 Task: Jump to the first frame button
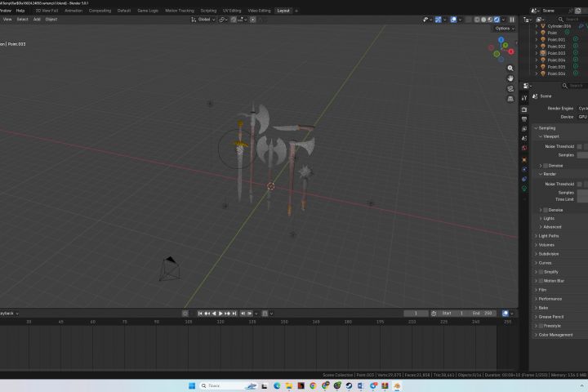(x=200, y=314)
